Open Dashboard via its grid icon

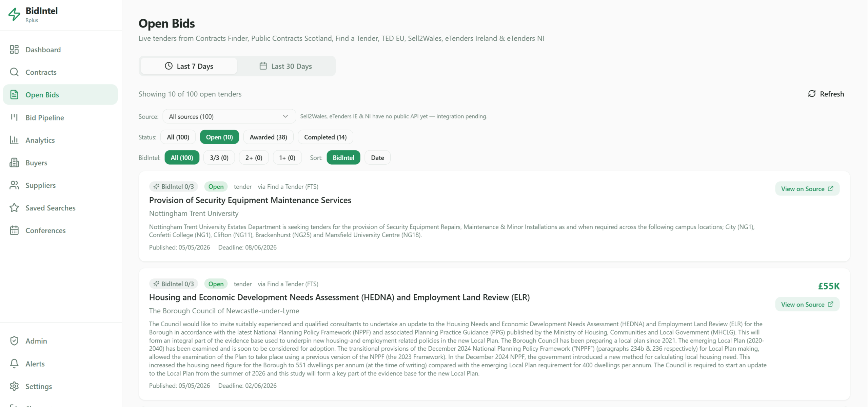coord(14,50)
